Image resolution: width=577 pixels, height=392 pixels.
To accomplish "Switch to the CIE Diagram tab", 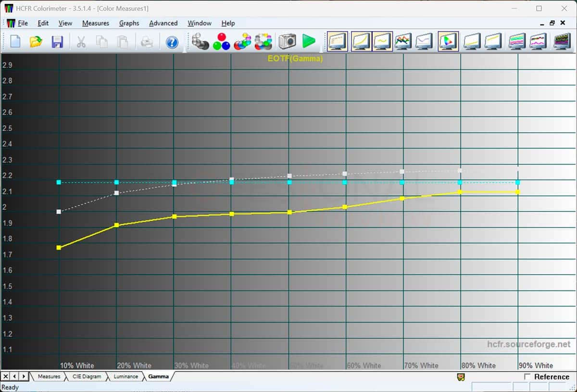I will point(87,377).
